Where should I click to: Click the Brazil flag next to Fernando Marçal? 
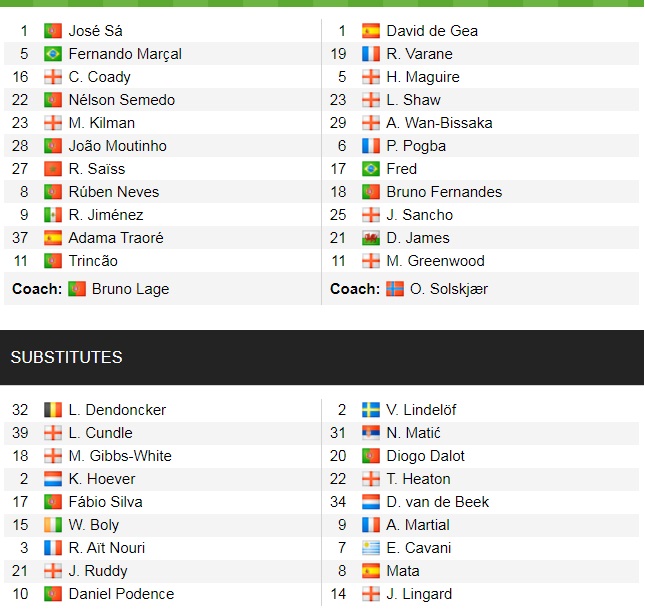(x=53, y=54)
